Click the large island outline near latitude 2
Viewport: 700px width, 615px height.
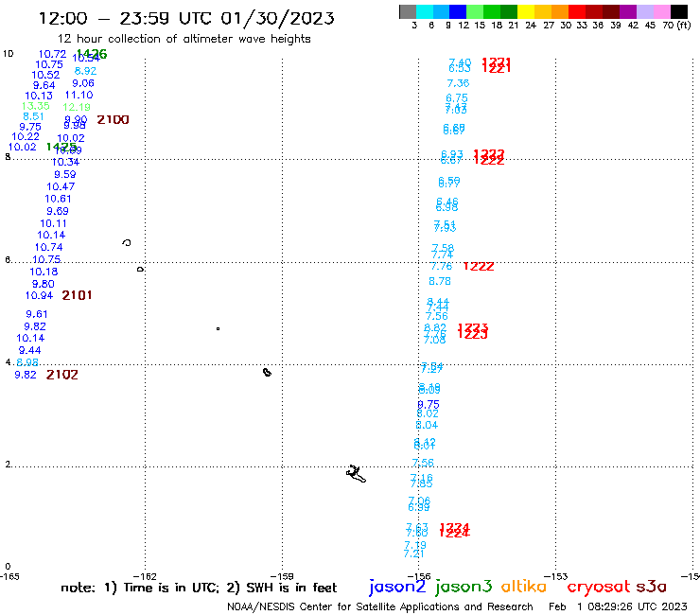pos(356,474)
